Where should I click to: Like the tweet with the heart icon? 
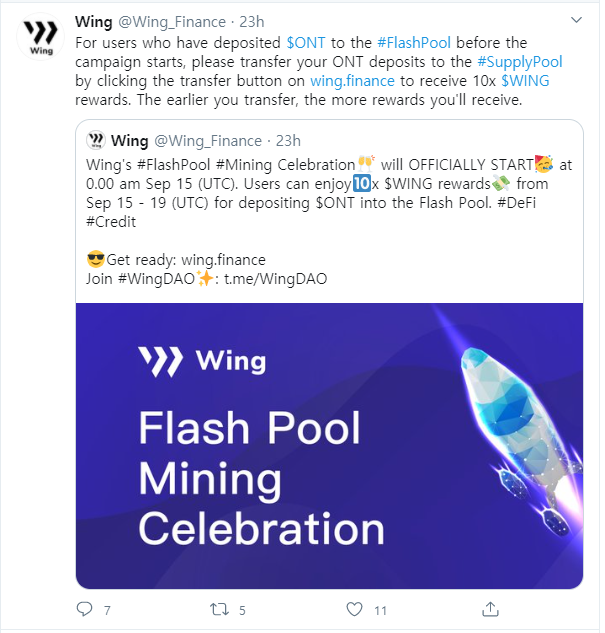[x=353, y=608]
